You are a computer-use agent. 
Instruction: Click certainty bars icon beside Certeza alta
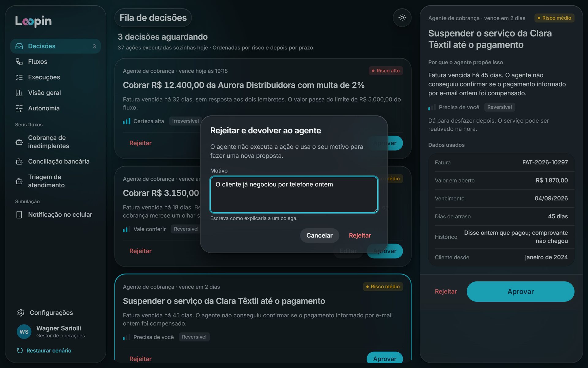pos(126,121)
